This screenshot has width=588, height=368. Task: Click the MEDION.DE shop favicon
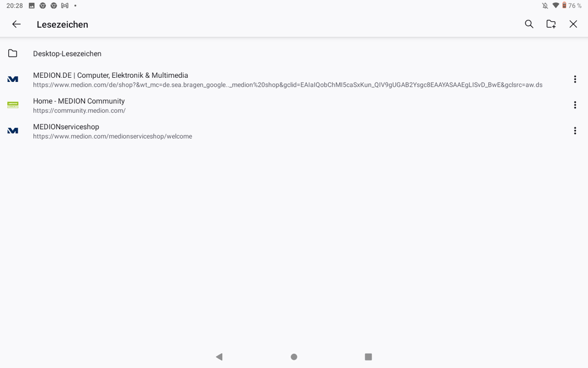tap(13, 79)
